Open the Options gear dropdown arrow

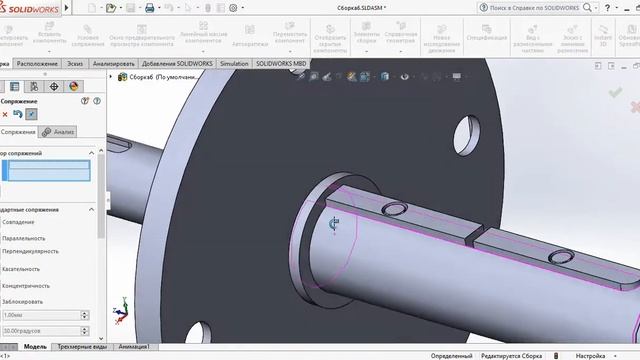[243, 8]
